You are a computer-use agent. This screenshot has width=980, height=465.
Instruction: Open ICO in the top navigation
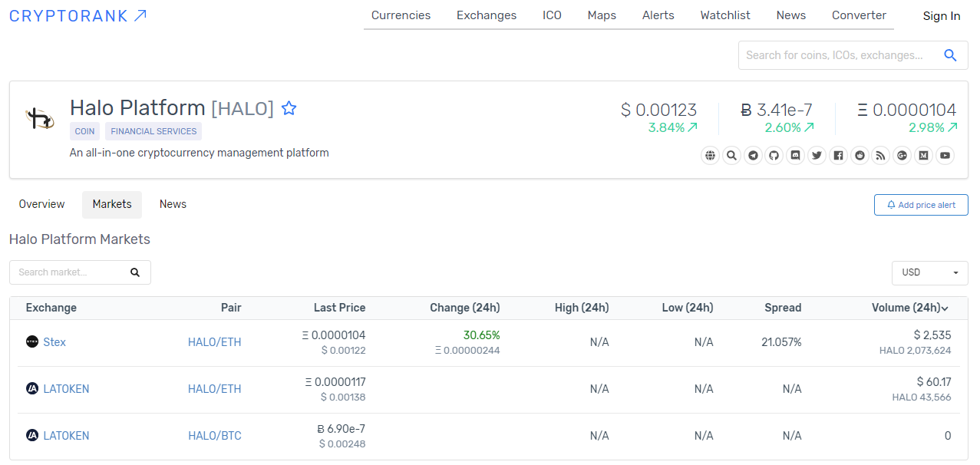[552, 15]
